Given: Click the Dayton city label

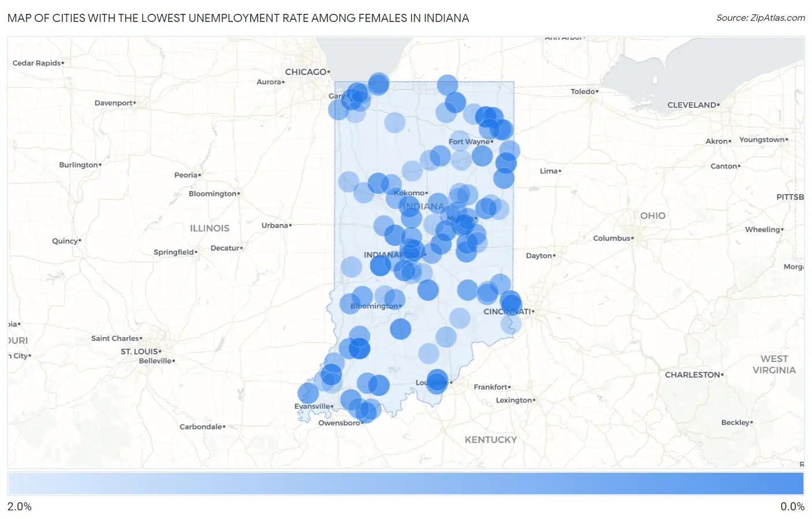Looking at the screenshot, I should click(539, 255).
